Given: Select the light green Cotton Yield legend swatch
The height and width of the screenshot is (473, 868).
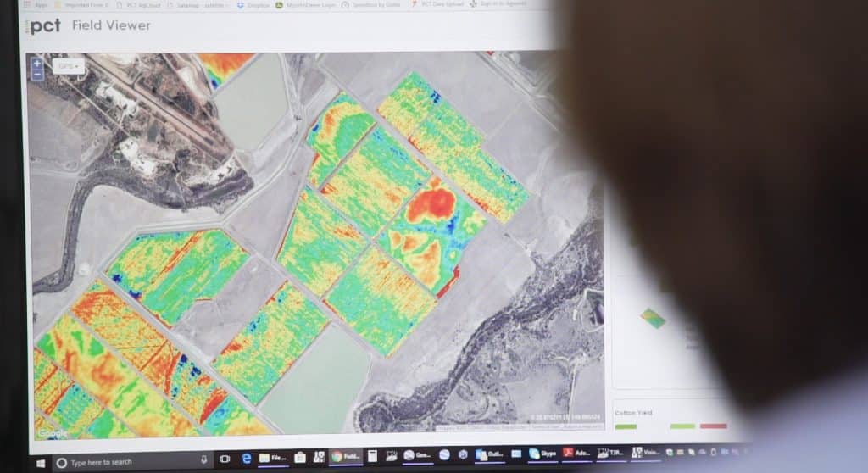Looking at the screenshot, I should pos(682,426).
